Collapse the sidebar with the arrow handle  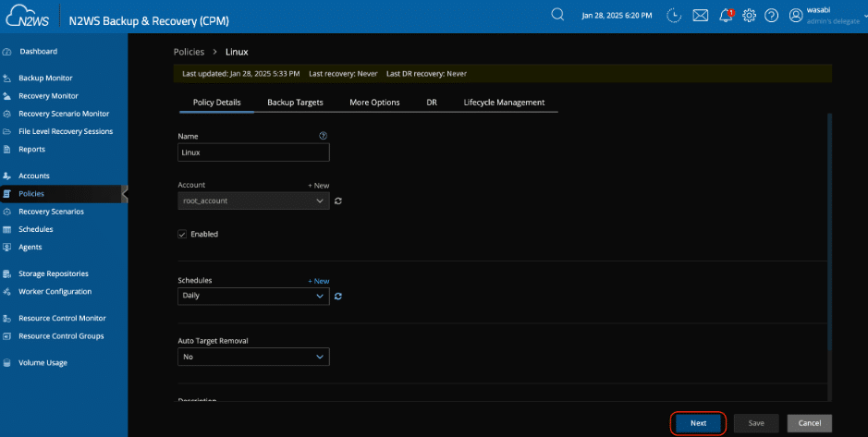click(125, 194)
